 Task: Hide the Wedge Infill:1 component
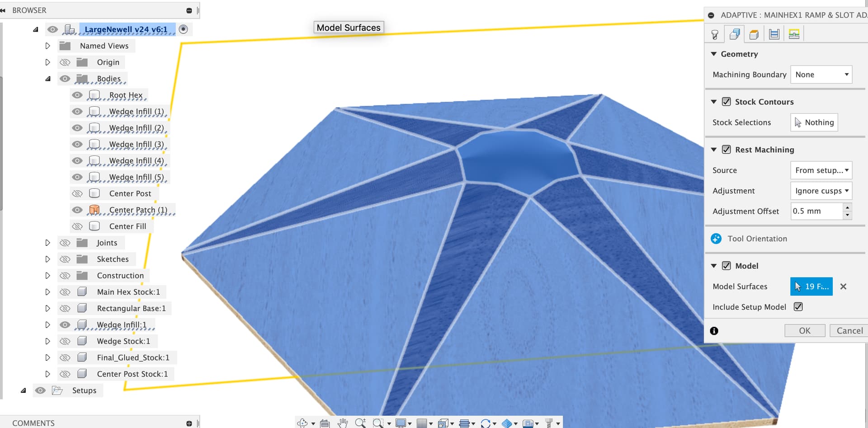pos(65,325)
